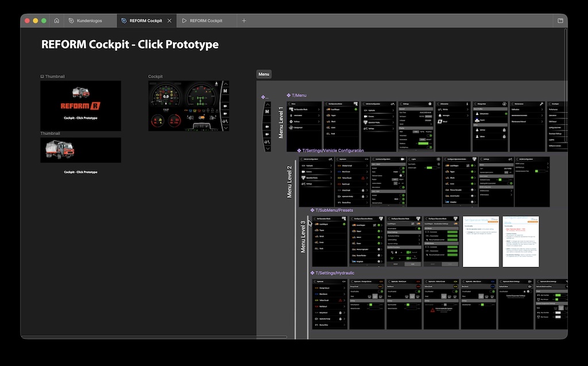The height and width of the screenshot is (366, 588).
Task: Toggle Load Wagon in Level 2 Configure Operation Modes
Action: pos(472,165)
